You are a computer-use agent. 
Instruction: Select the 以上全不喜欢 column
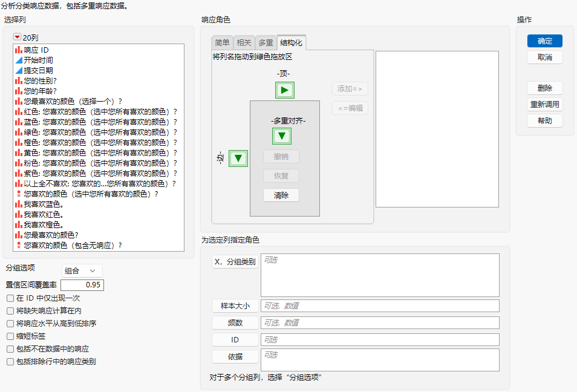pyautogui.click(x=99, y=184)
